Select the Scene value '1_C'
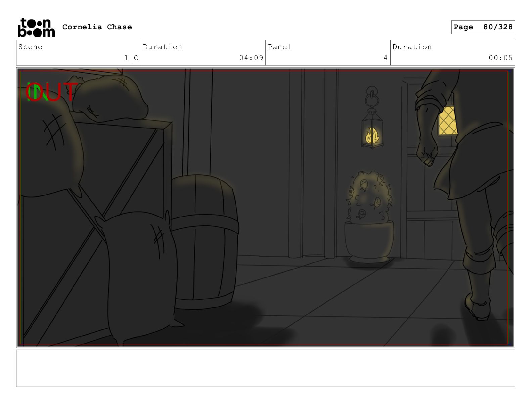Viewport: 532px width, 411px height. click(131, 58)
